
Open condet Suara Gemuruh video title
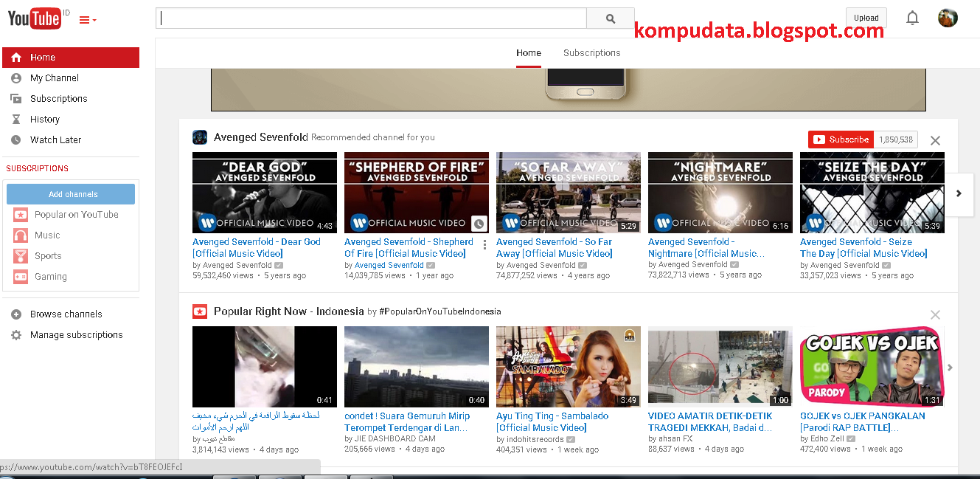click(407, 422)
